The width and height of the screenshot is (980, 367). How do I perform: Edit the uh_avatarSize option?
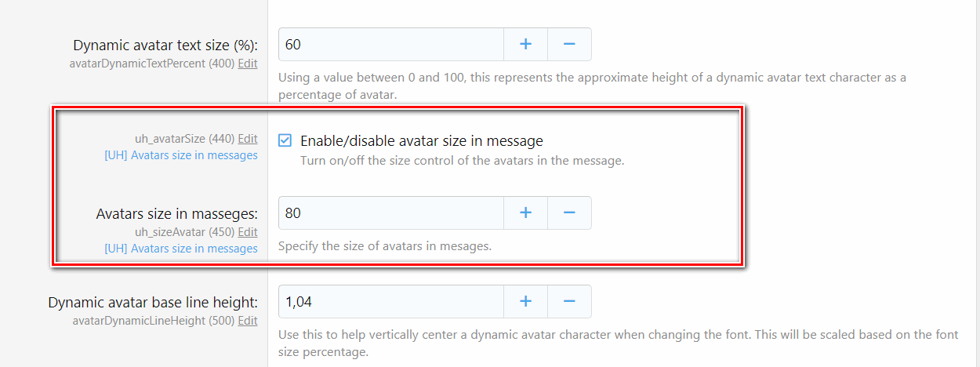pyautogui.click(x=248, y=139)
